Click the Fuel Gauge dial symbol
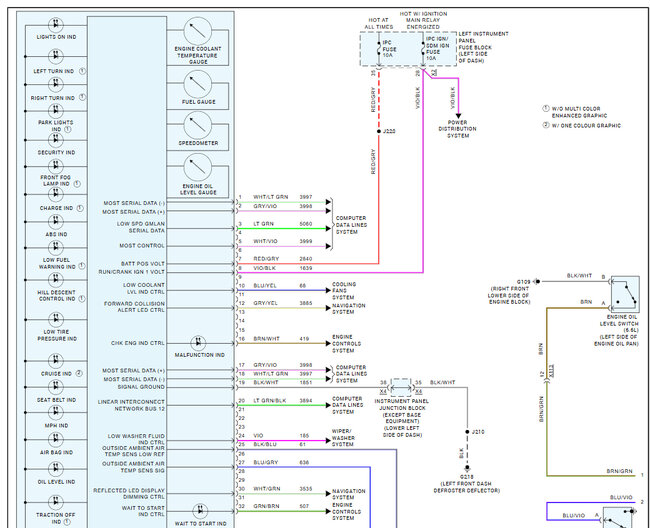Screen dimensions: 650x528 coord(198,84)
